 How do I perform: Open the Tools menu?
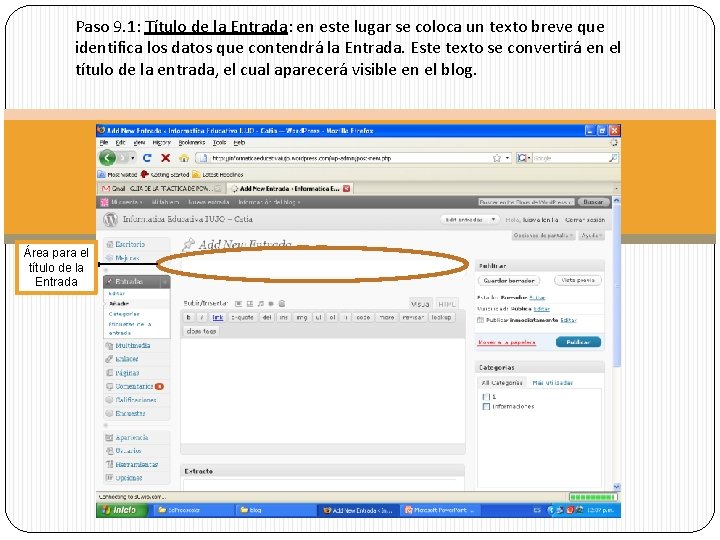[x=219, y=143]
